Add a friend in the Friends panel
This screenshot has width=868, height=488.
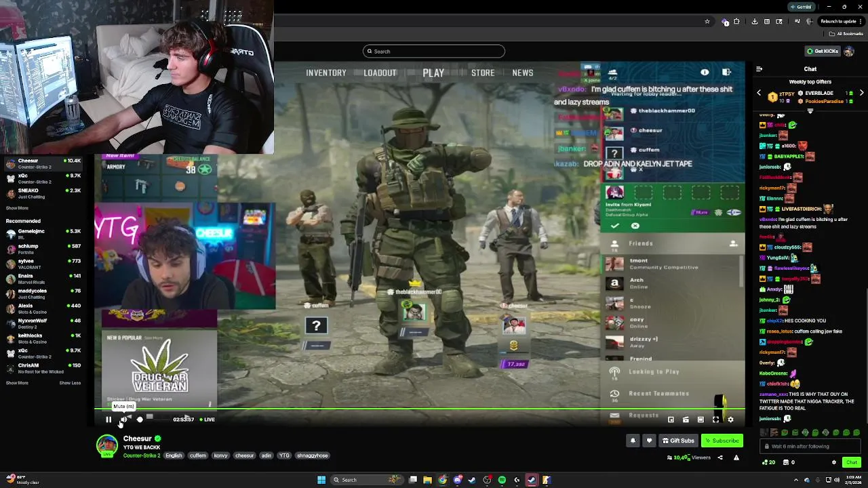[x=733, y=243]
